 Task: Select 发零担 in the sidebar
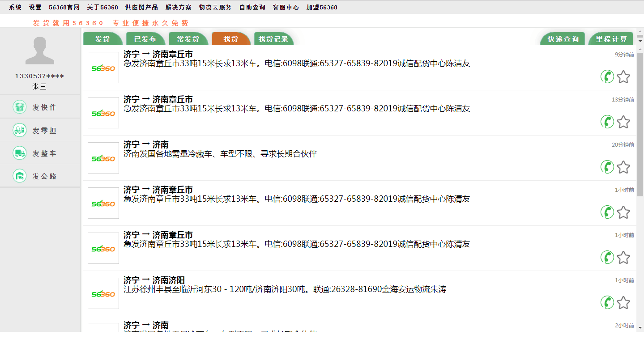coord(40,130)
